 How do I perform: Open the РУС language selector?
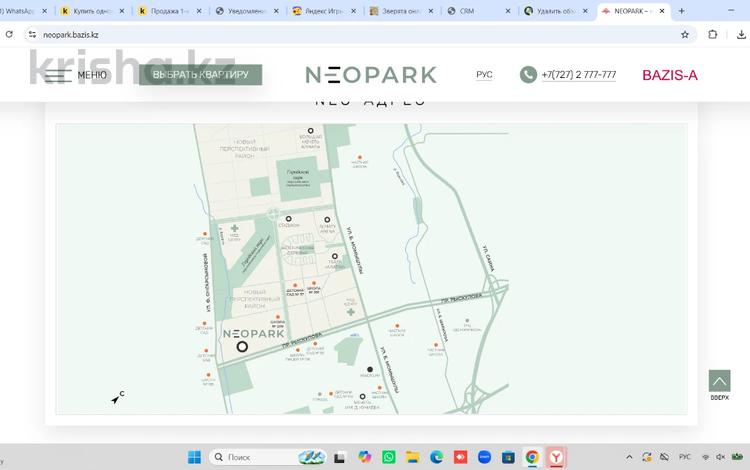tap(484, 75)
